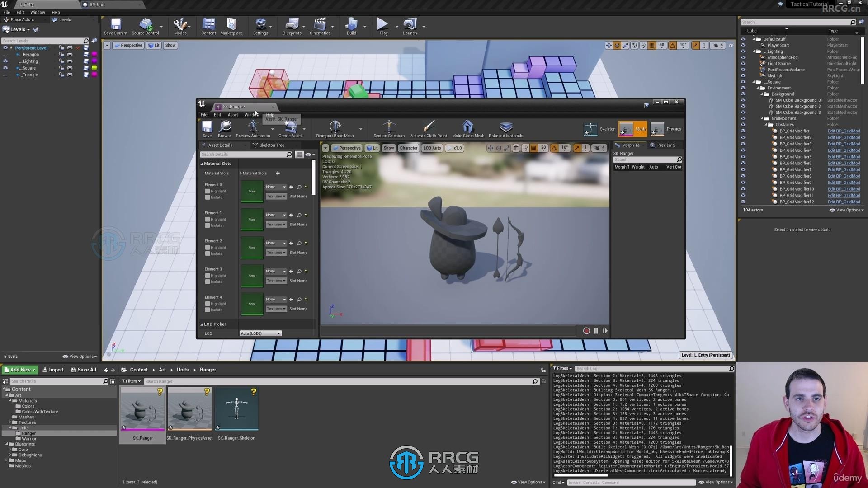The image size is (868, 488).
Task: Click the Source Control toolbar icon
Action: [x=146, y=26]
